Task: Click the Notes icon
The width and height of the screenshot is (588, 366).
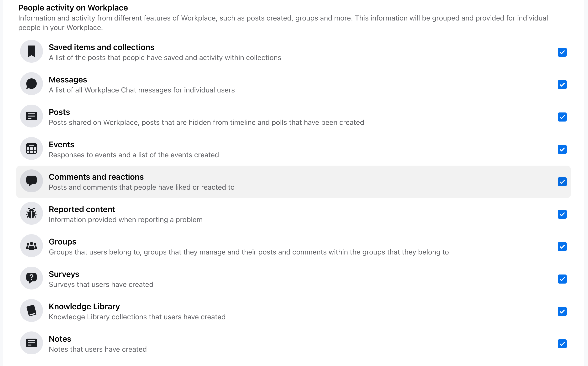Action: [x=31, y=343]
